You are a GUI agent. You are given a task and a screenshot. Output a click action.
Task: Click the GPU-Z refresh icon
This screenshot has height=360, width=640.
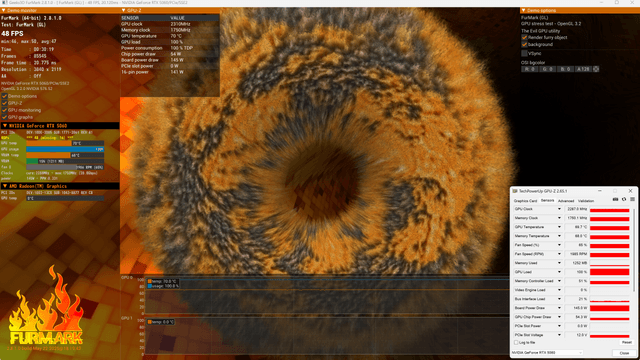[x=624, y=200]
